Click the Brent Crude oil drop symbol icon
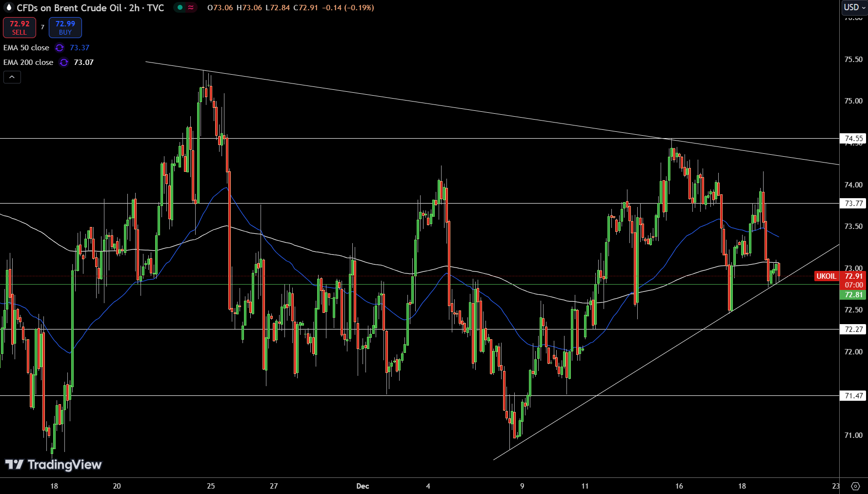The width and height of the screenshot is (868, 494). [8, 7]
